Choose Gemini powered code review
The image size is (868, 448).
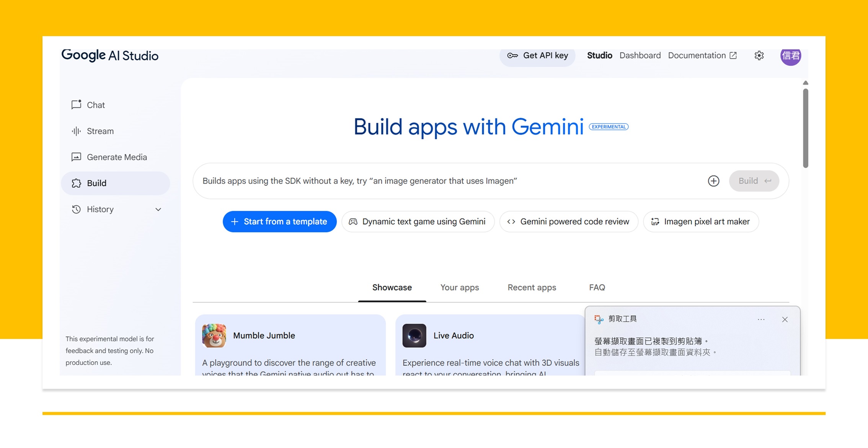point(569,222)
